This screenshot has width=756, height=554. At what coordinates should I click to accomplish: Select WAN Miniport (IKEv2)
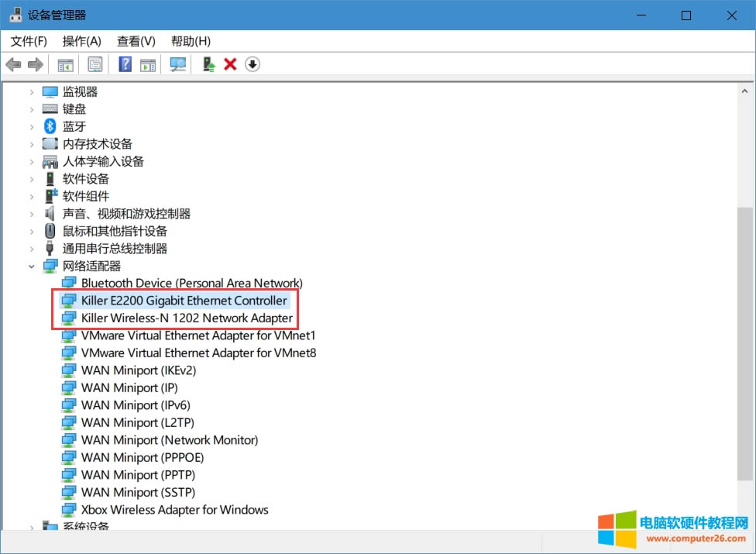point(139,370)
